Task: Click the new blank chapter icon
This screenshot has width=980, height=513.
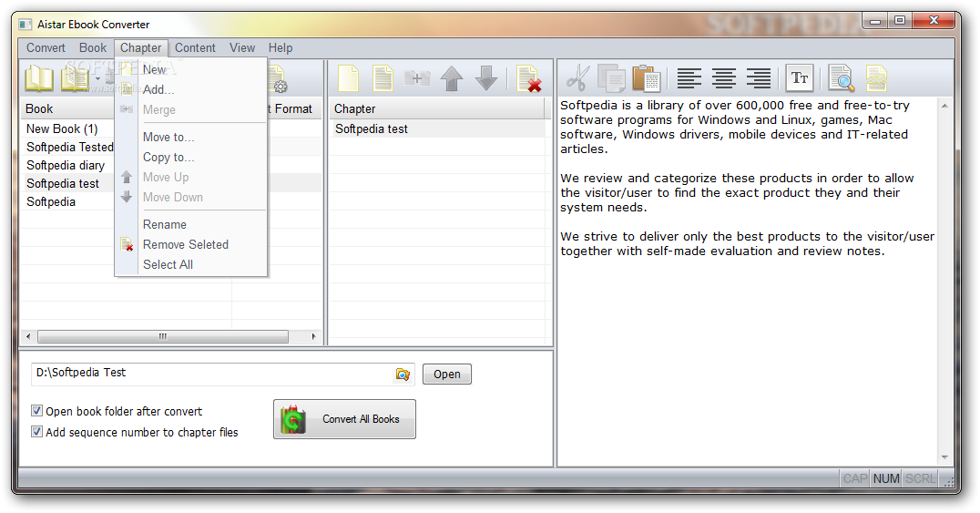Action: [348, 79]
